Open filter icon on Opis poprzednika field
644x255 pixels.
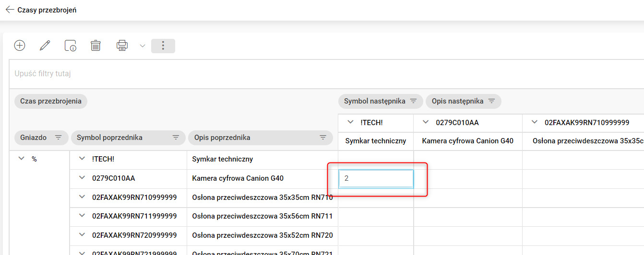[x=323, y=138]
